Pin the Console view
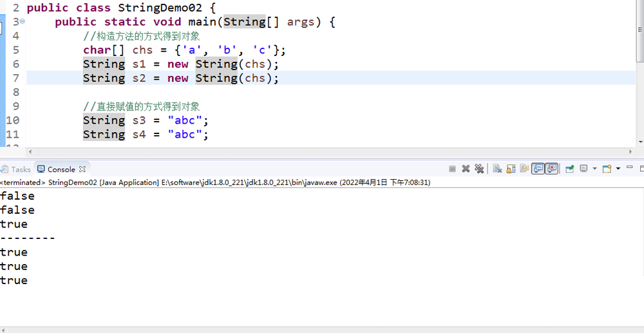The height and width of the screenshot is (333, 644). [570, 169]
